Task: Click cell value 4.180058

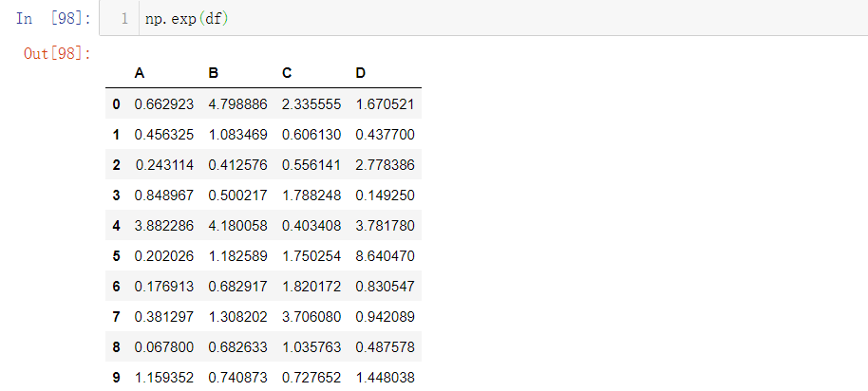Action: point(238,226)
